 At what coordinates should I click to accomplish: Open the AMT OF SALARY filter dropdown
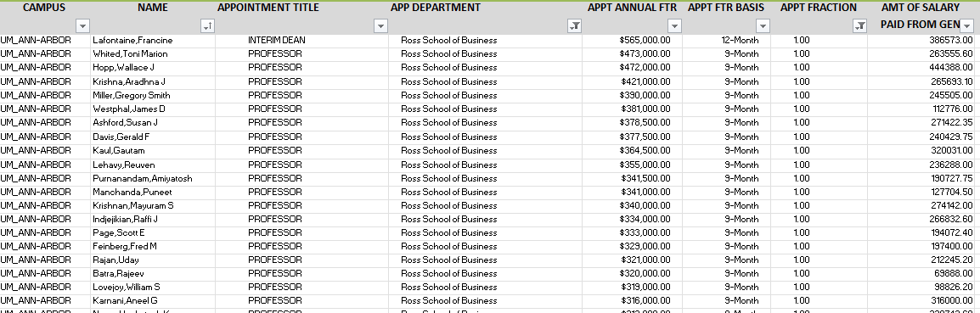(967, 26)
